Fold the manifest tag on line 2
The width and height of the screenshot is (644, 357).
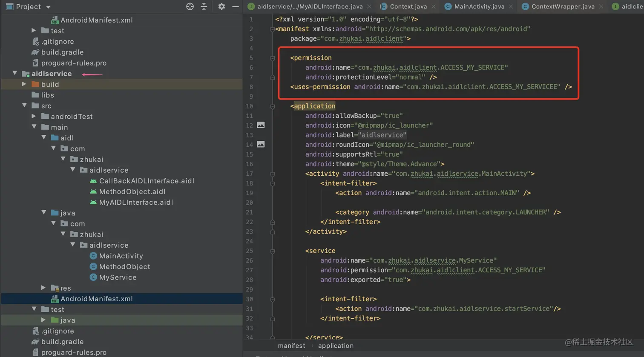point(272,29)
